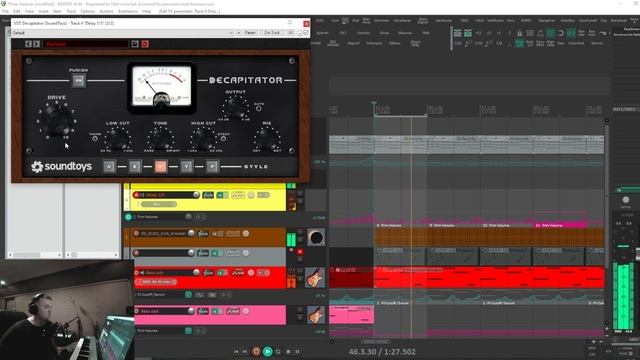640x360 pixels.
Task: Go to project start in transport
Action: click(236, 351)
